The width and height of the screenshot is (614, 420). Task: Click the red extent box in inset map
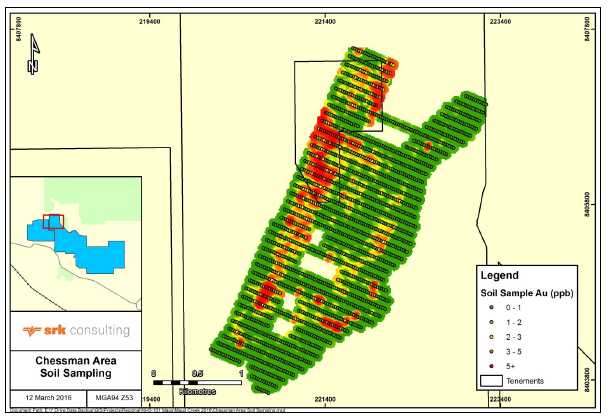55,222
